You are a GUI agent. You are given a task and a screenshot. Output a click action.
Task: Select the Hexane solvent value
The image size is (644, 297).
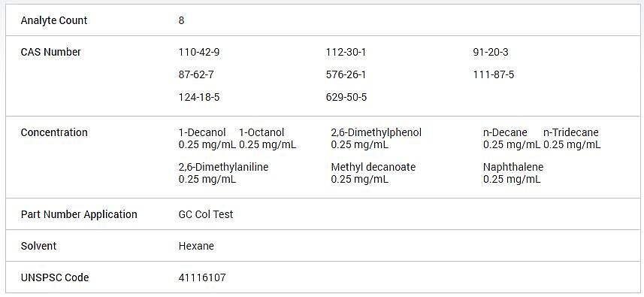click(196, 246)
